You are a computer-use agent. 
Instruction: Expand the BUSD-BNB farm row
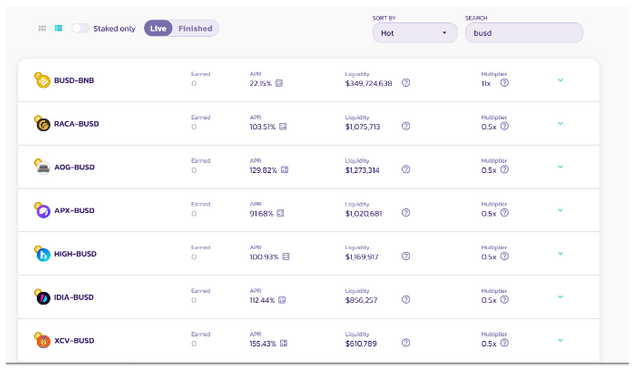tap(560, 80)
